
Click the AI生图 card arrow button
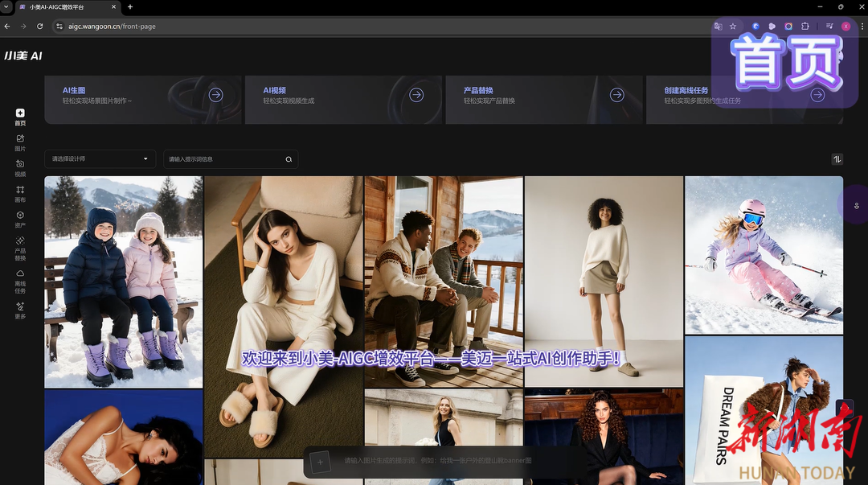[x=215, y=95]
